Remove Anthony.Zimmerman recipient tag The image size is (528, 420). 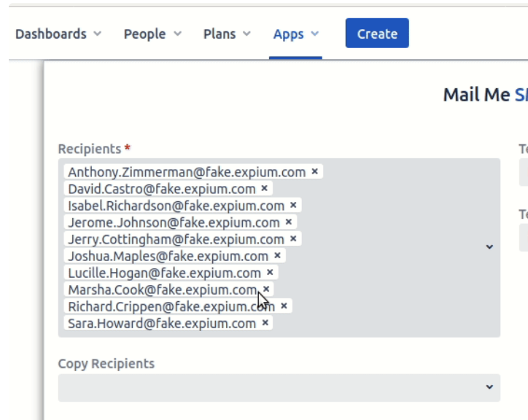click(315, 171)
